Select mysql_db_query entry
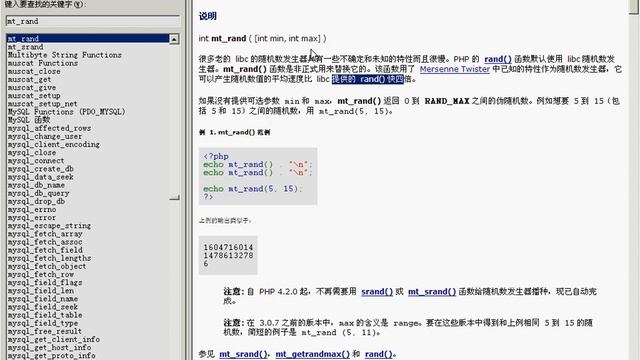Screen dimensions: 640x360 38,193
